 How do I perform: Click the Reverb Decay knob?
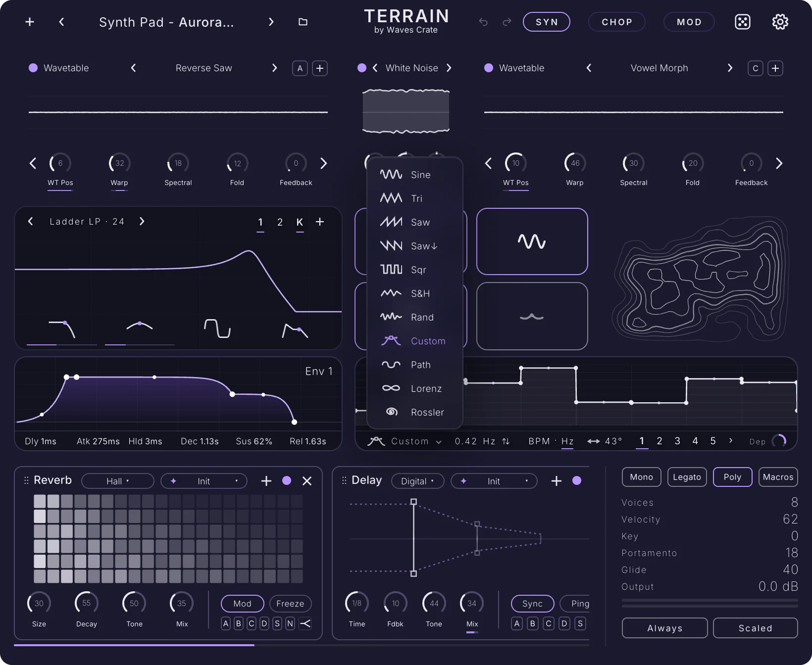pyautogui.click(x=87, y=603)
